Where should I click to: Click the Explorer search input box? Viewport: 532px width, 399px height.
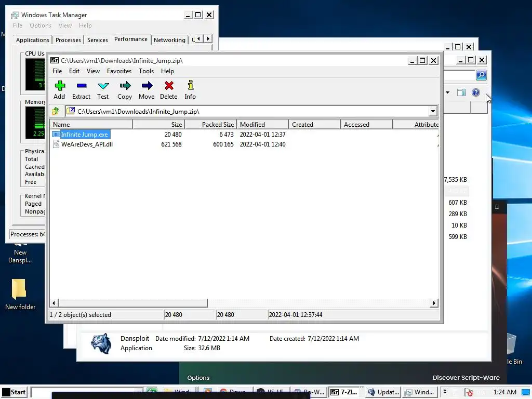click(459, 75)
